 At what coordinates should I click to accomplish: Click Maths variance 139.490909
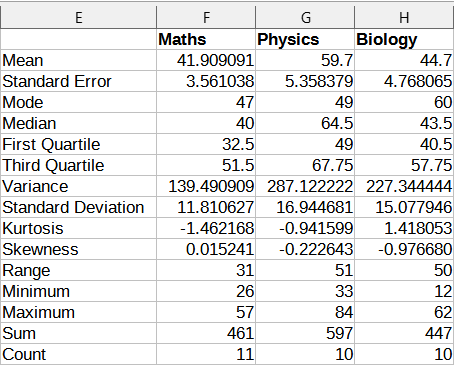[x=206, y=186]
